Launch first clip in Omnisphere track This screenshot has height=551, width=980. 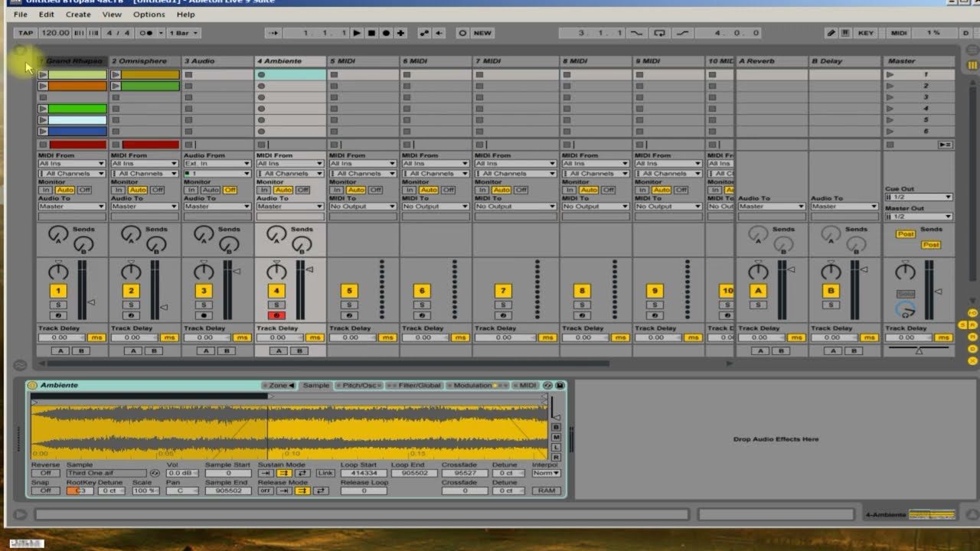click(116, 75)
